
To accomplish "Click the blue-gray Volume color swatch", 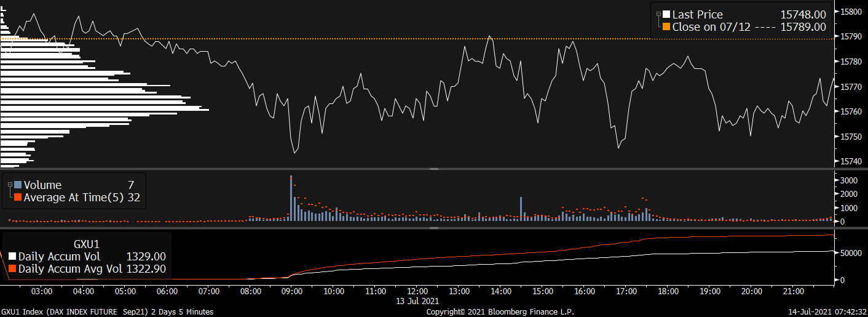I will coord(18,185).
